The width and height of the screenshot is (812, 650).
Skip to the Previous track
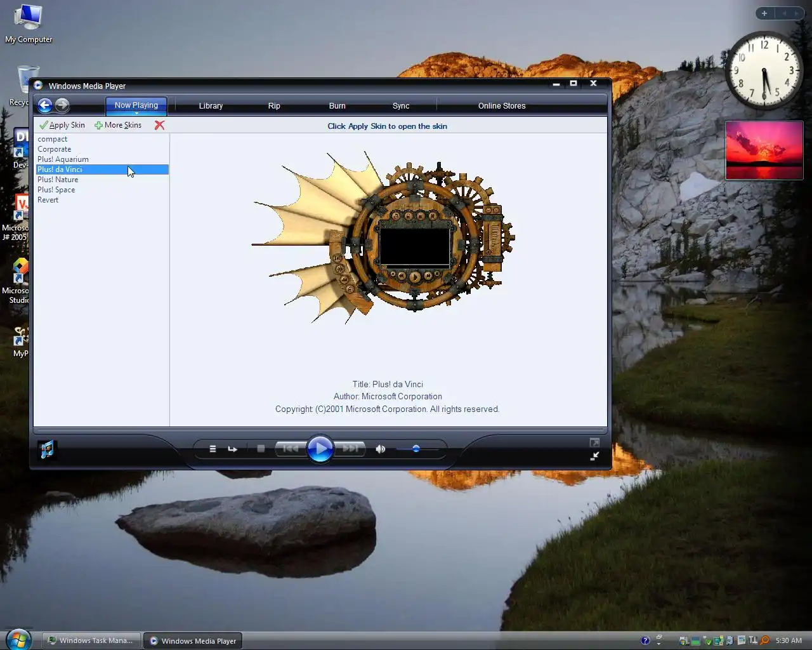tap(290, 449)
